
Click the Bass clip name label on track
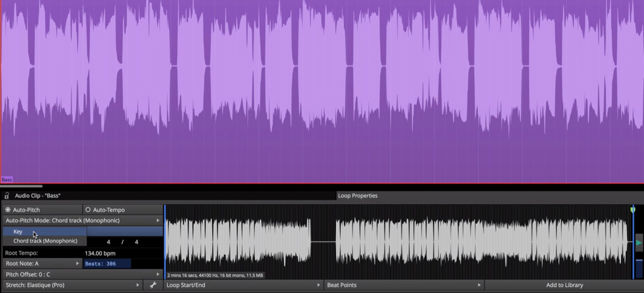click(x=6, y=179)
